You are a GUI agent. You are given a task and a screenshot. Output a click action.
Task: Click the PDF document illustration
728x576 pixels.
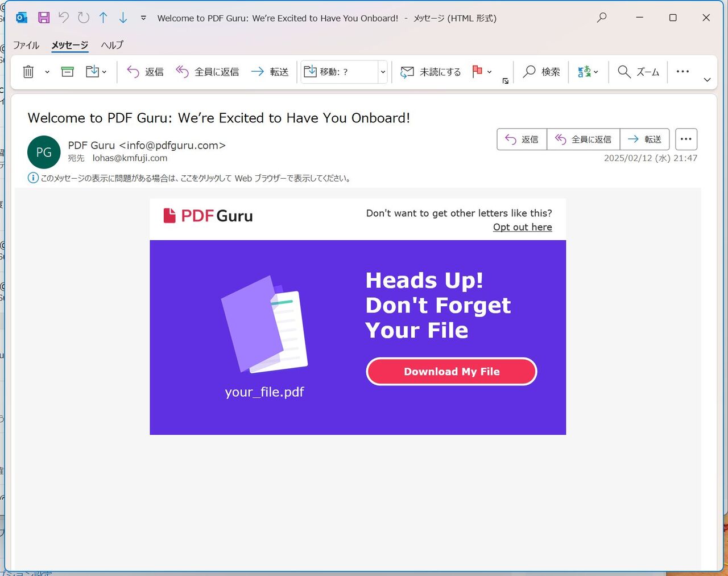click(x=264, y=324)
